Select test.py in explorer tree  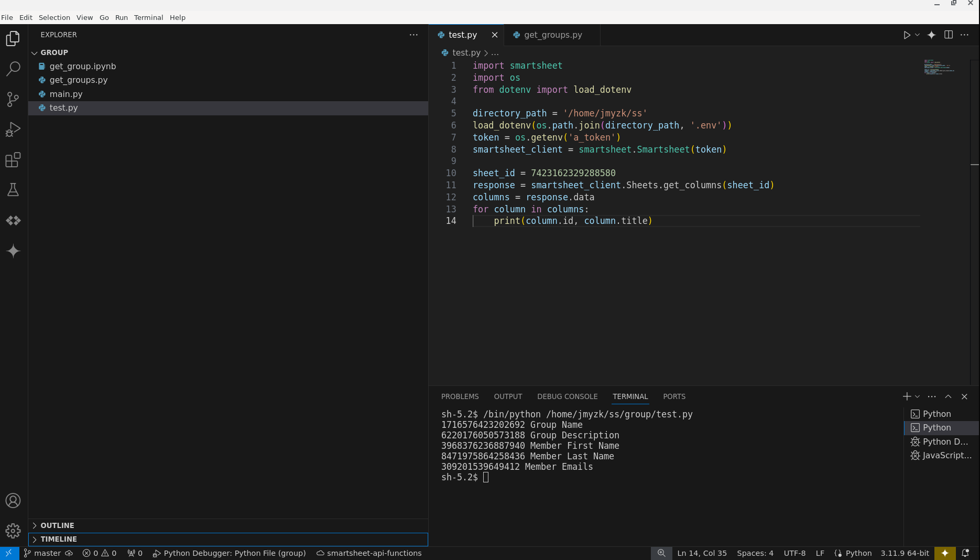pyautogui.click(x=228, y=107)
